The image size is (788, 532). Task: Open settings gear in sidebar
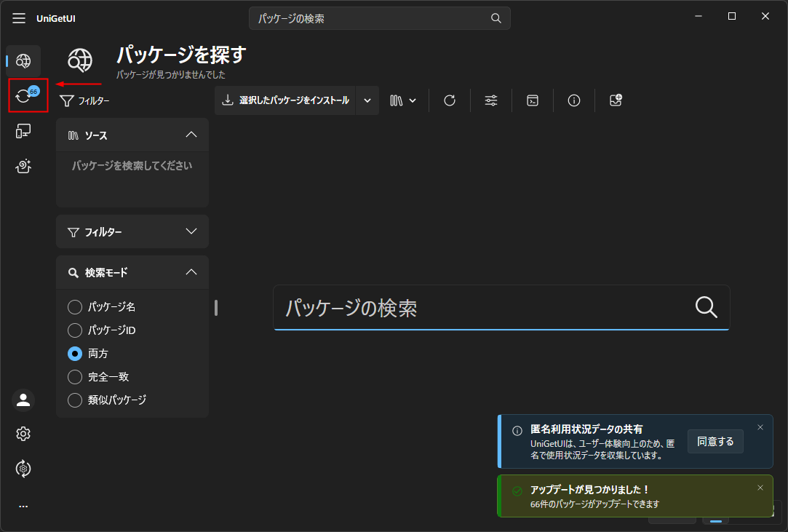(23, 434)
